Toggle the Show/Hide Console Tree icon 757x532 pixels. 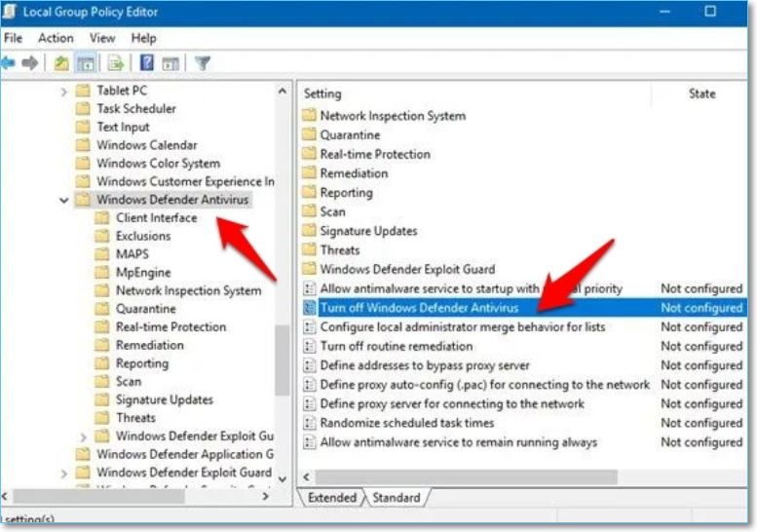click(86, 63)
